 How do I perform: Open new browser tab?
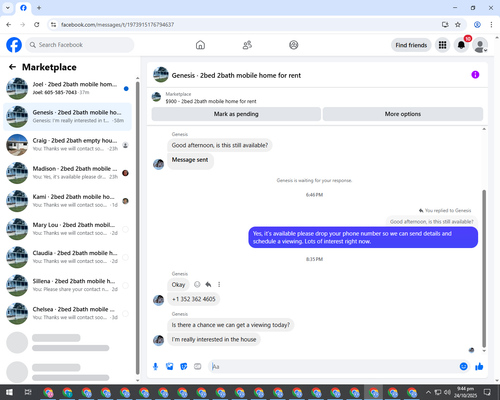[x=39, y=8]
